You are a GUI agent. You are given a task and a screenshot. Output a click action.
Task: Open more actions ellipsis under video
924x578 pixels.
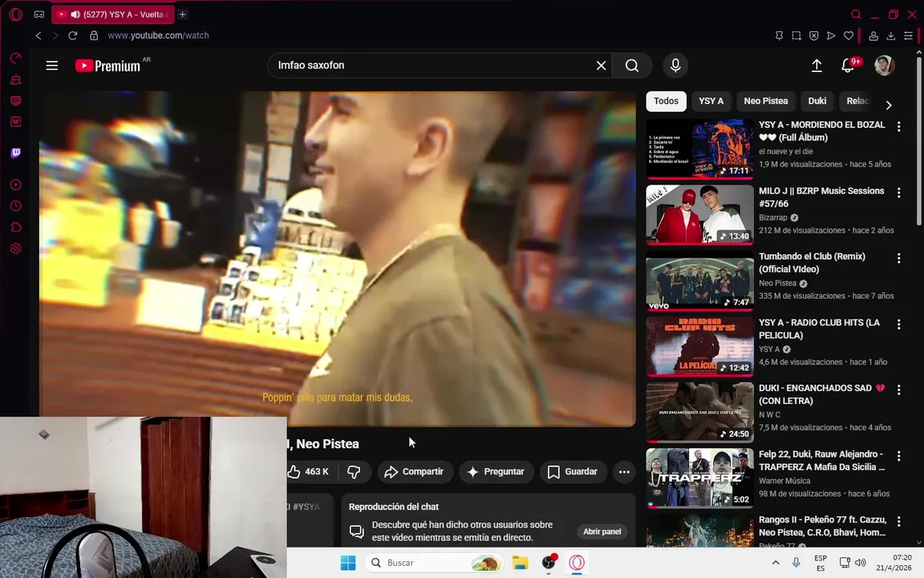(624, 471)
